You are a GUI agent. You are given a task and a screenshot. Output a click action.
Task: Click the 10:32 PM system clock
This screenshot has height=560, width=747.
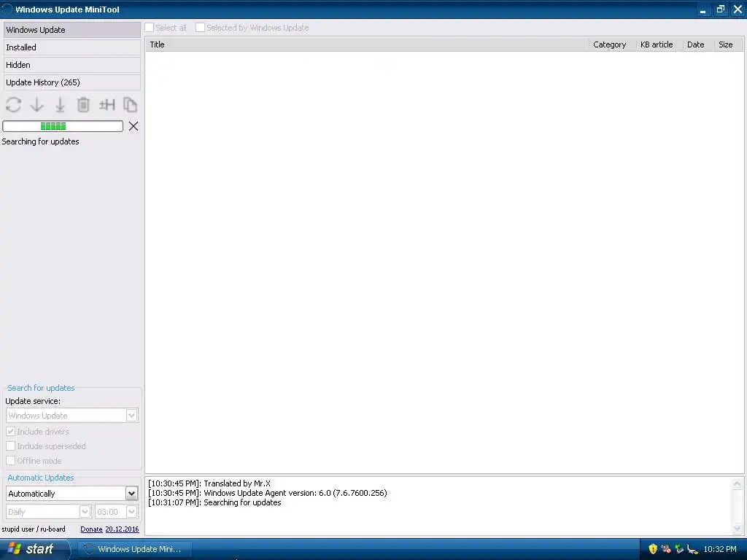(720, 549)
